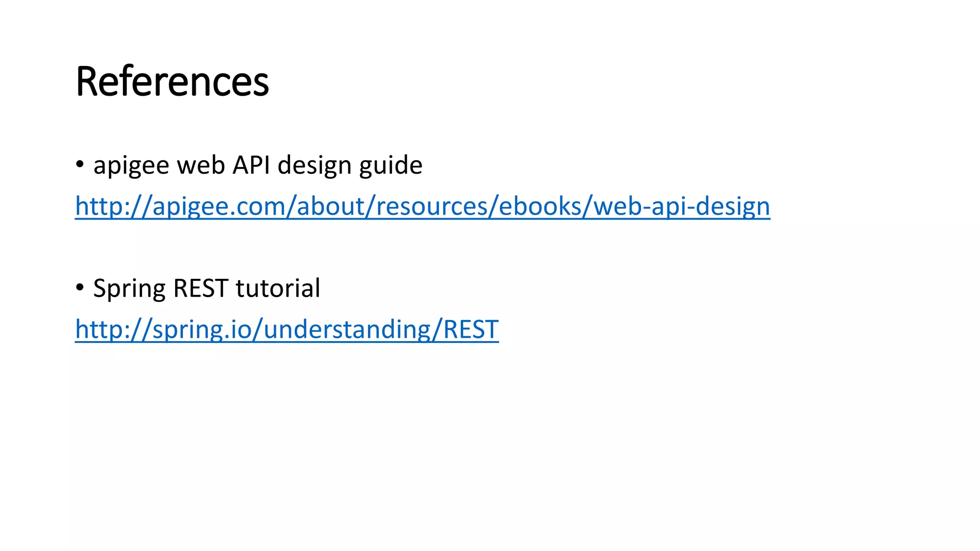Click the word apigee in first bullet
Image resolution: width=980 pixels, height=551 pixels.
coord(132,165)
